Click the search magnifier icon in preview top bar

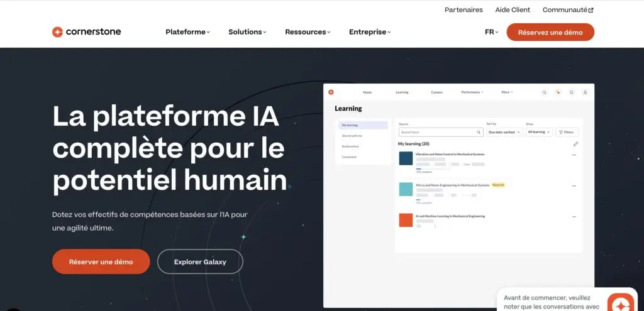544,92
